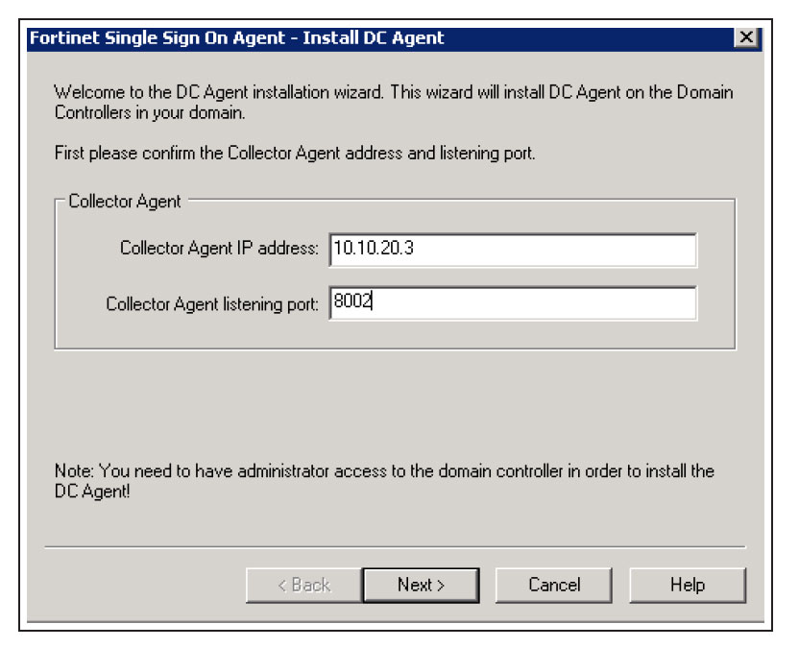Click the disabled Back button
Screen dimensions: 799x672
(304, 585)
